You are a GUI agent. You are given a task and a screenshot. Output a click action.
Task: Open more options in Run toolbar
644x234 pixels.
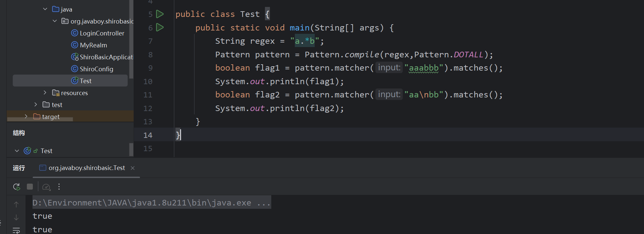pos(59,187)
